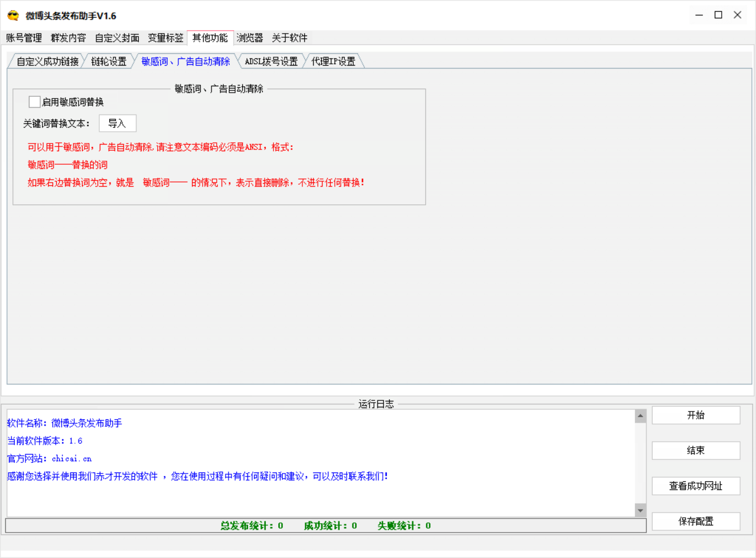Select the 变量标签 tab
The width and height of the screenshot is (756, 558).
[165, 38]
